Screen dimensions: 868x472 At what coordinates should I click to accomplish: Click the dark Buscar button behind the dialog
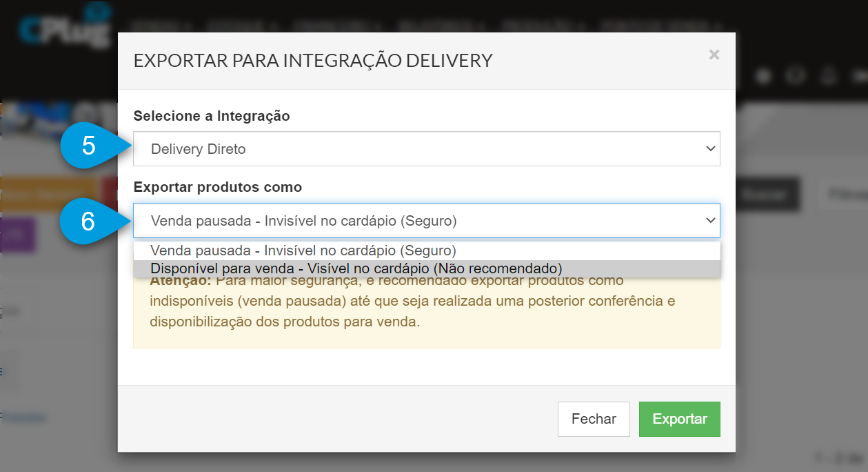click(767, 195)
